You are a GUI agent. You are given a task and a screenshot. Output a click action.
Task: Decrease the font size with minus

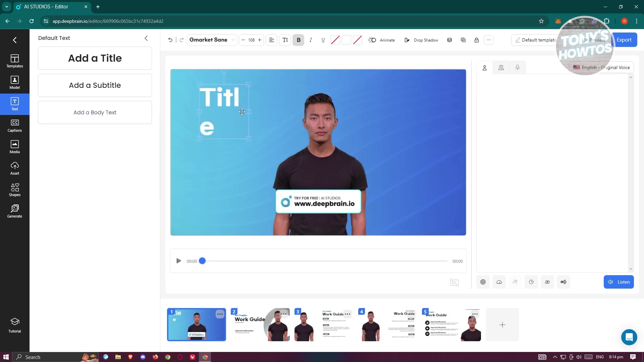243,40
